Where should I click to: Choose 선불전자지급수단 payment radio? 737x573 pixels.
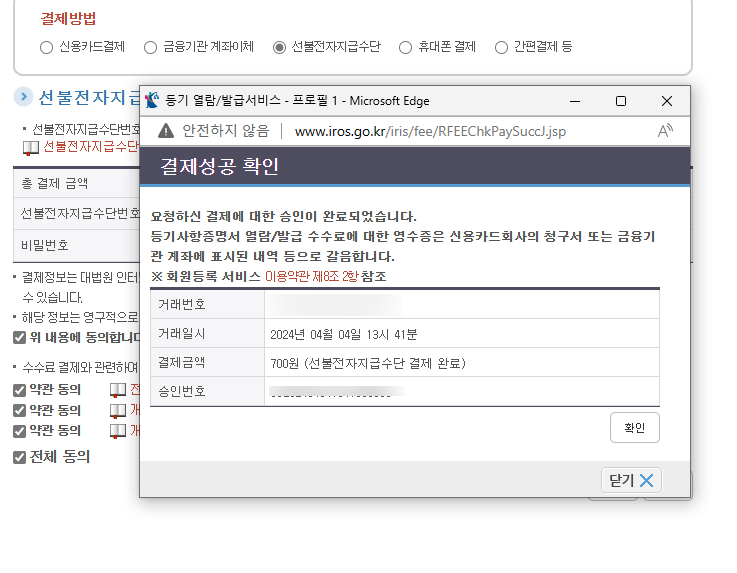pyautogui.click(x=279, y=47)
